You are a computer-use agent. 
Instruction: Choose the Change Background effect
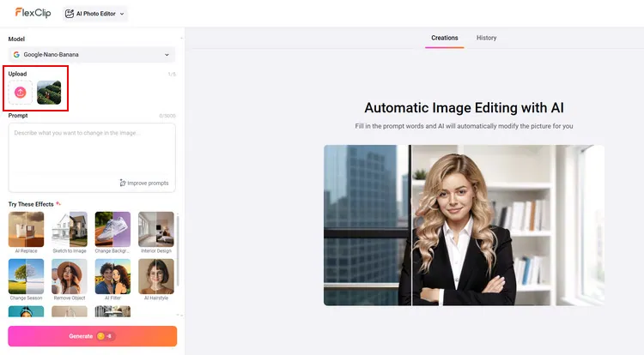112,232
